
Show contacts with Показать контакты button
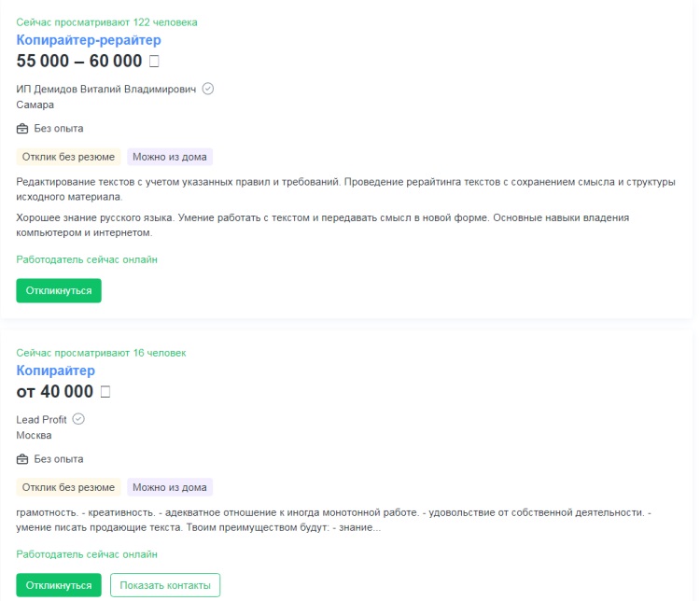(165, 585)
